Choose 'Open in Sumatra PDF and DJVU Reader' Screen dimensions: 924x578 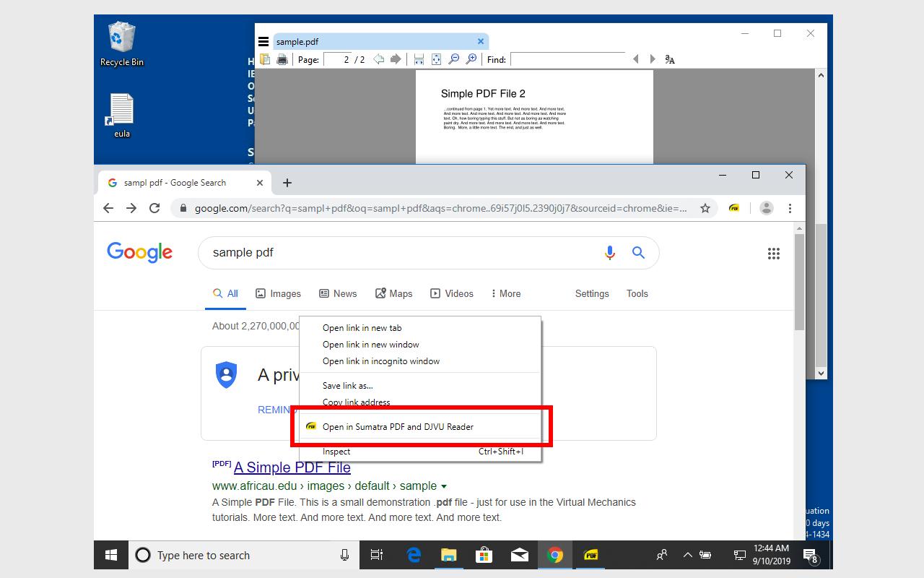point(420,427)
